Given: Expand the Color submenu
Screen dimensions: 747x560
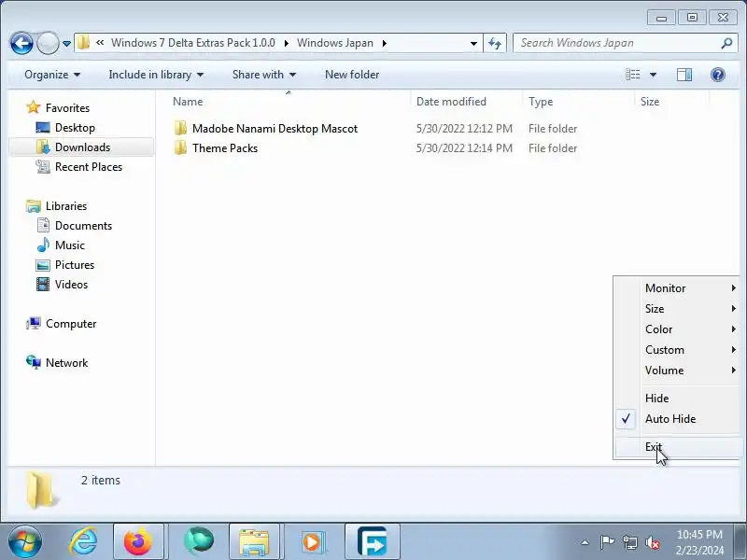Looking at the screenshot, I should tap(678, 329).
